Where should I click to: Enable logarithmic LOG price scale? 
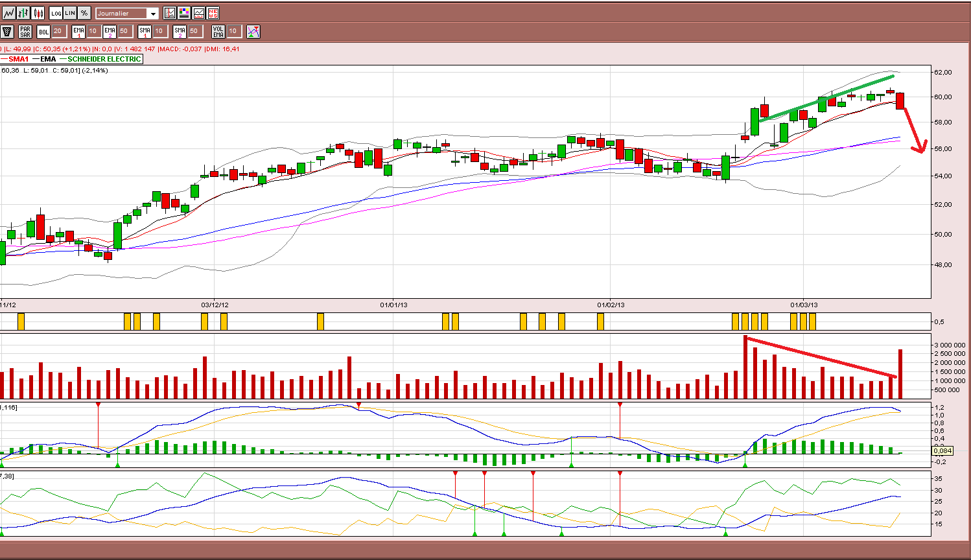click(x=56, y=13)
